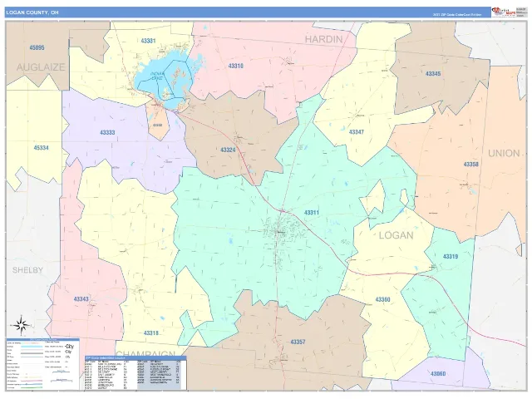Click the largest 'City' sample in legend
The image size is (532, 399).
(x=70, y=347)
